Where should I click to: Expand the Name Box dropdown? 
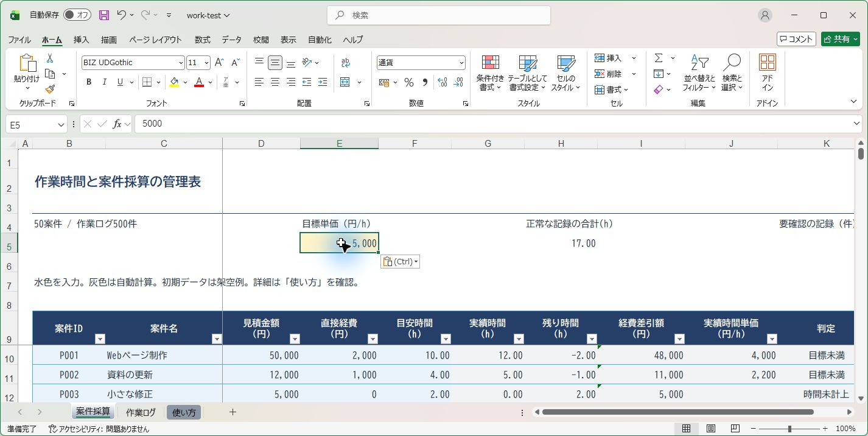[x=61, y=124]
